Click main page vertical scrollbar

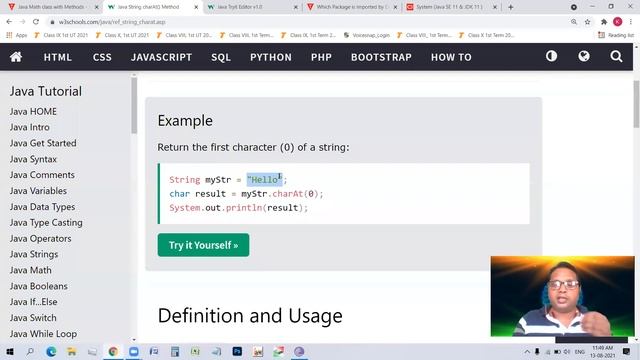(636, 104)
